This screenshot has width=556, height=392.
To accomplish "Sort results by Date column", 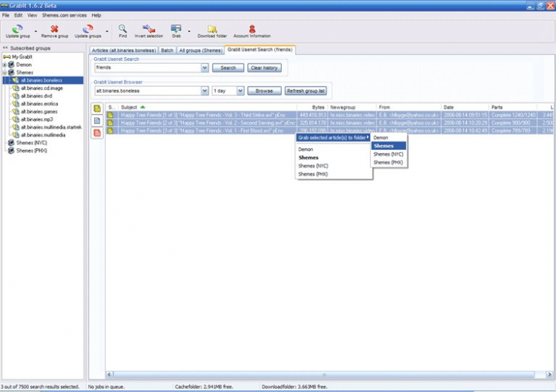I will pyautogui.click(x=465, y=107).
